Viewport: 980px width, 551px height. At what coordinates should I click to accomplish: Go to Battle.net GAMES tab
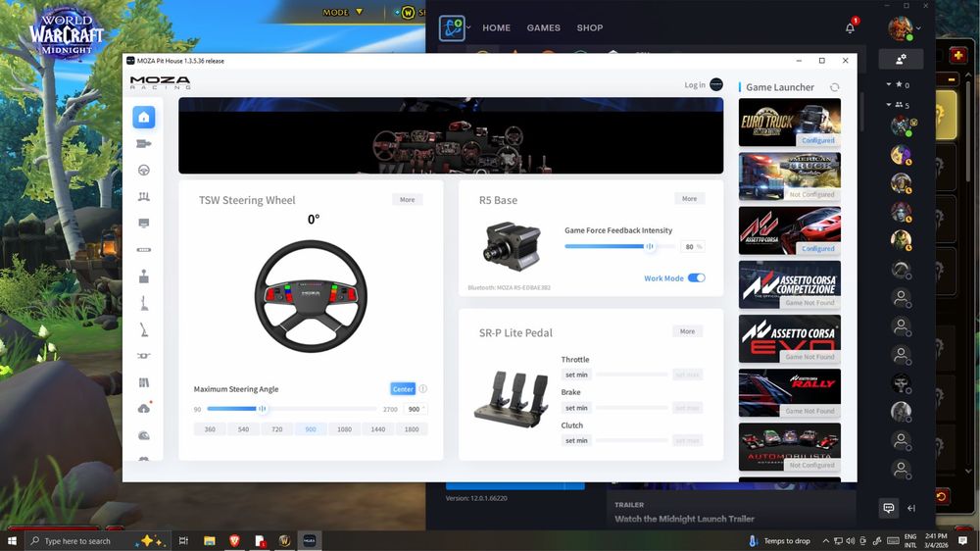point(543,28)
